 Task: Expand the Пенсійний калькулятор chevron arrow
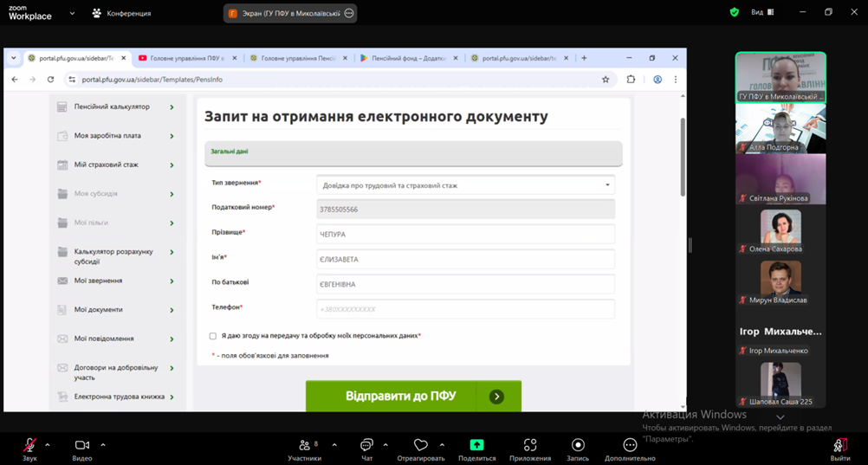click(x=172, y=107)
